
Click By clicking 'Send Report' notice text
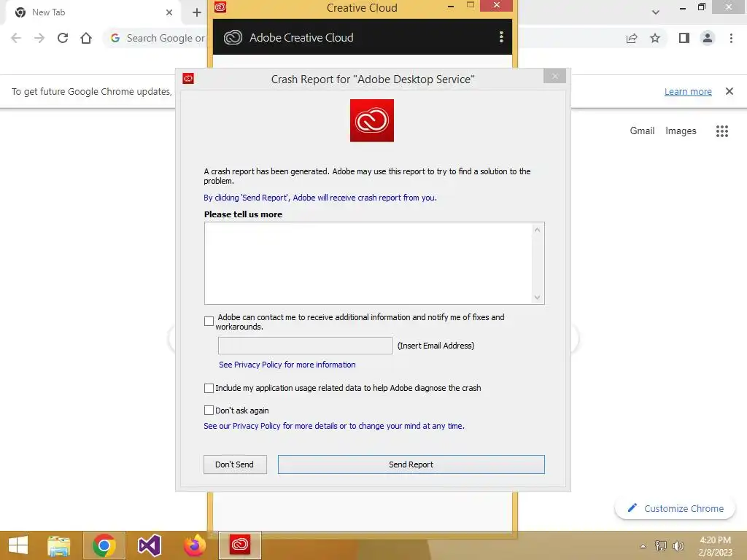click(x=320, y=198)
